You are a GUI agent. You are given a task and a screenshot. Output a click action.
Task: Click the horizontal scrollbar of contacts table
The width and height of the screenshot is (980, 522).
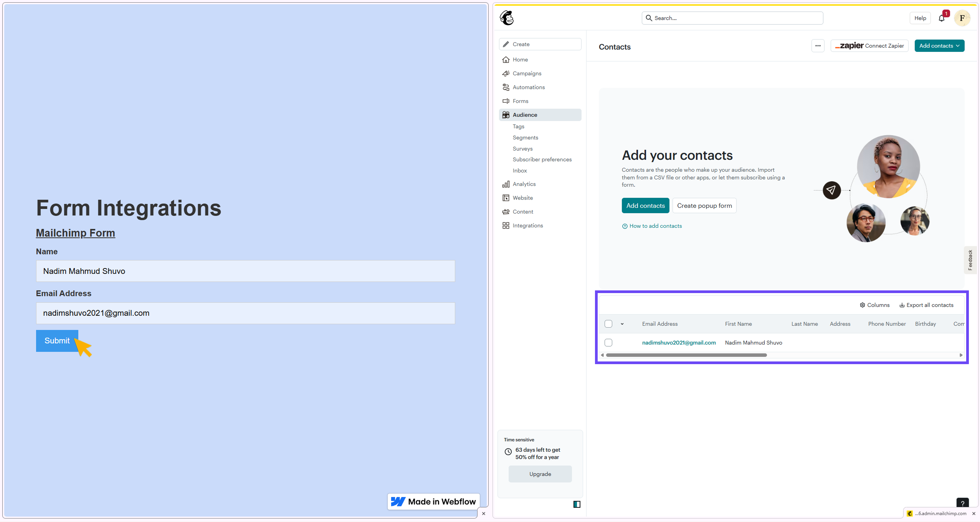[686, 355]
